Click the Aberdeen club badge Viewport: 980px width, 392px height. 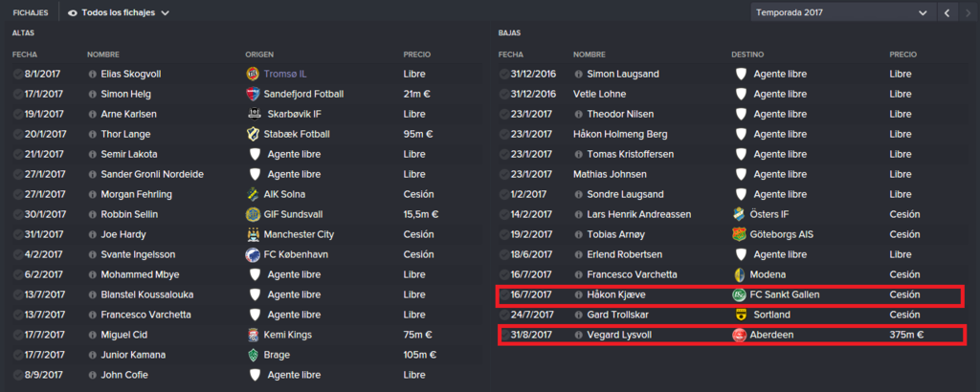(740, 336)
